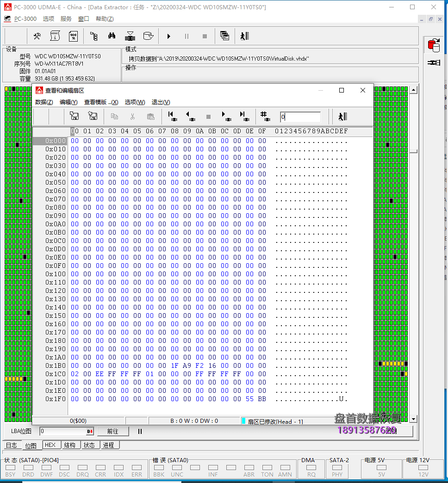Click the bitmap scrollbar up arrow
This screenshot has height=483, width=448.
tap(413, 90)
